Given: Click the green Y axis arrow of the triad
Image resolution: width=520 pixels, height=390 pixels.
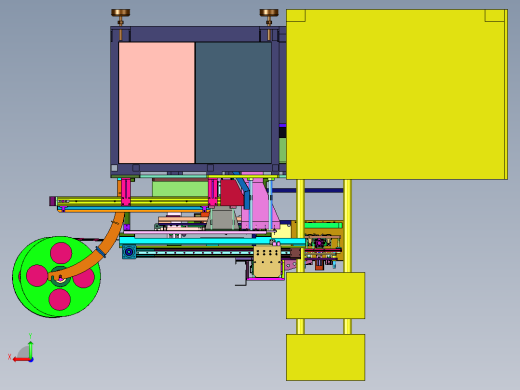Looking at the screenshot, I should (x=30, y=349).
